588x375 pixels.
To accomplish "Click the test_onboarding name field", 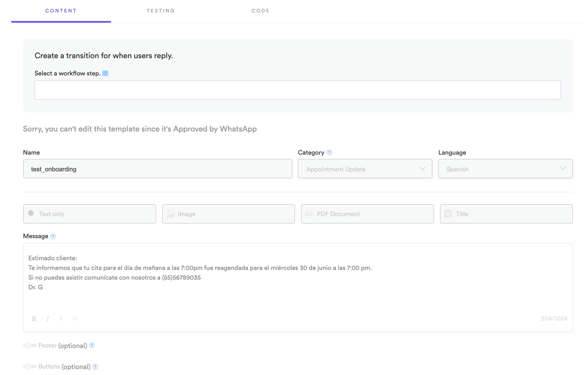I will click(157, 169).
